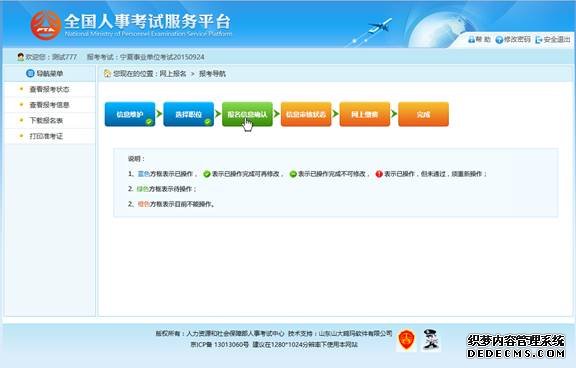This screenshot has width=576, height=368.
Task: Click the police mascot icon in the footer
Action: click(x=431, y=340)
